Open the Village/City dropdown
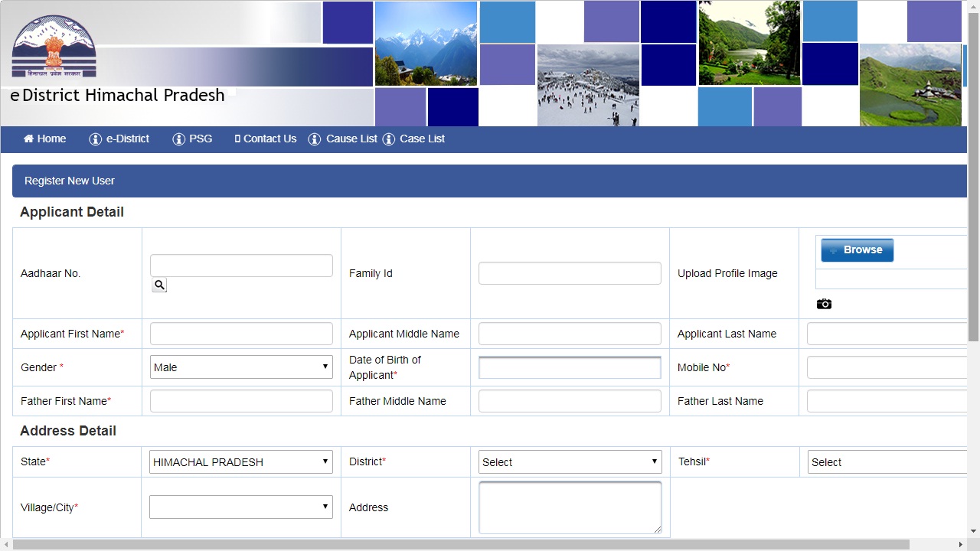Screen dimensions: 980x551 (241, 507)
